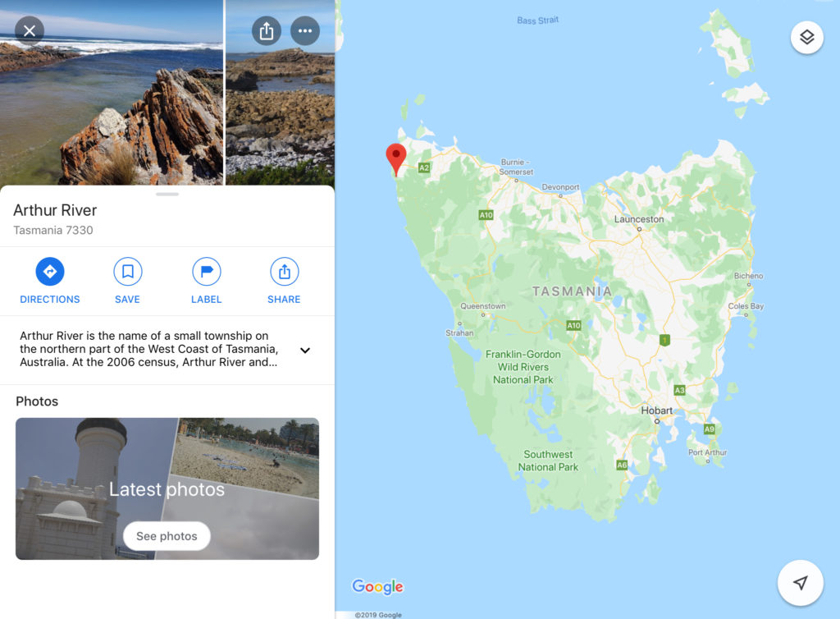Center map on my location arrow
840x619 pixels.
800,583
